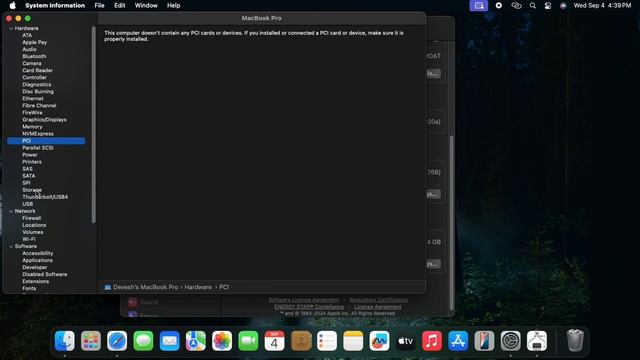Open Contacts app in the dock

[x=301, y=340]
